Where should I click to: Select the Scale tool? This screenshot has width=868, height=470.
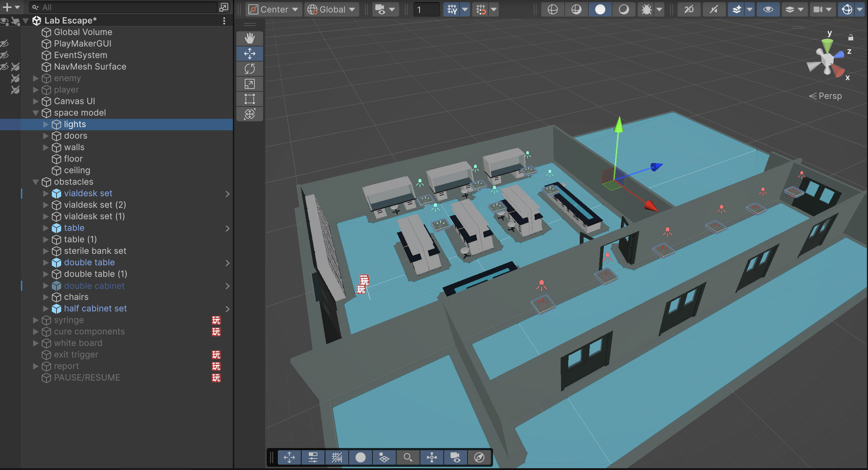pyautogui.click(x=250, y=83)
